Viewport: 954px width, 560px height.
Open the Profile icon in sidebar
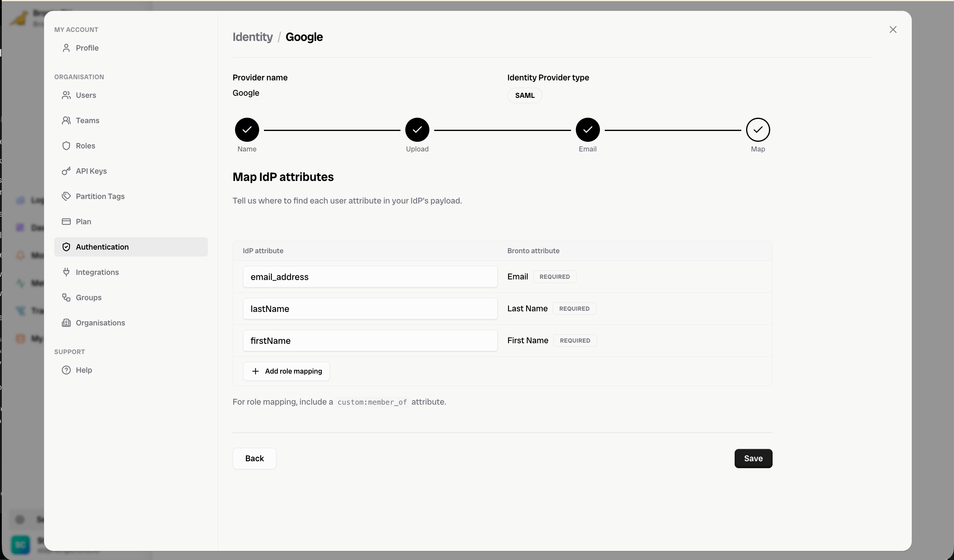pyautogui.click(x=66, y=48)
